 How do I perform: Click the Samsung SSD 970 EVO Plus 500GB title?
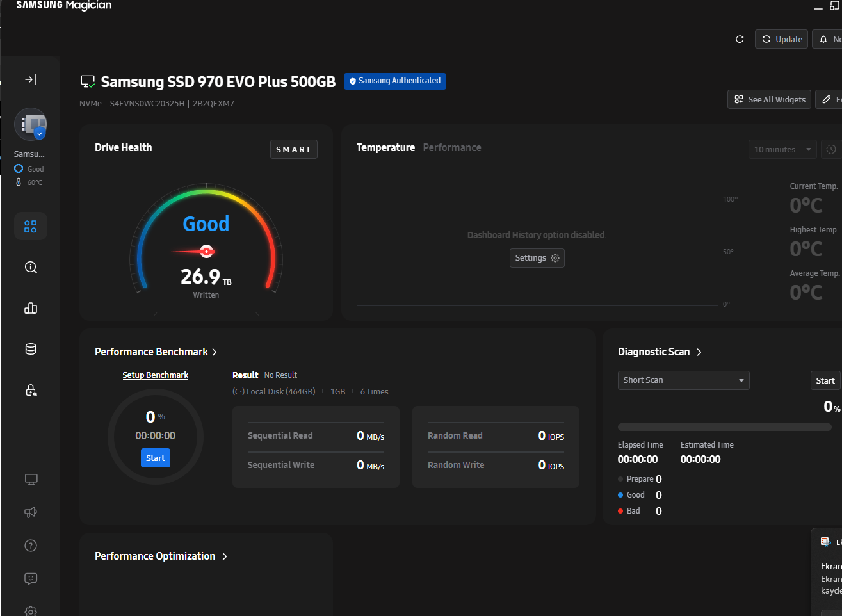click(x=218, y=82)
